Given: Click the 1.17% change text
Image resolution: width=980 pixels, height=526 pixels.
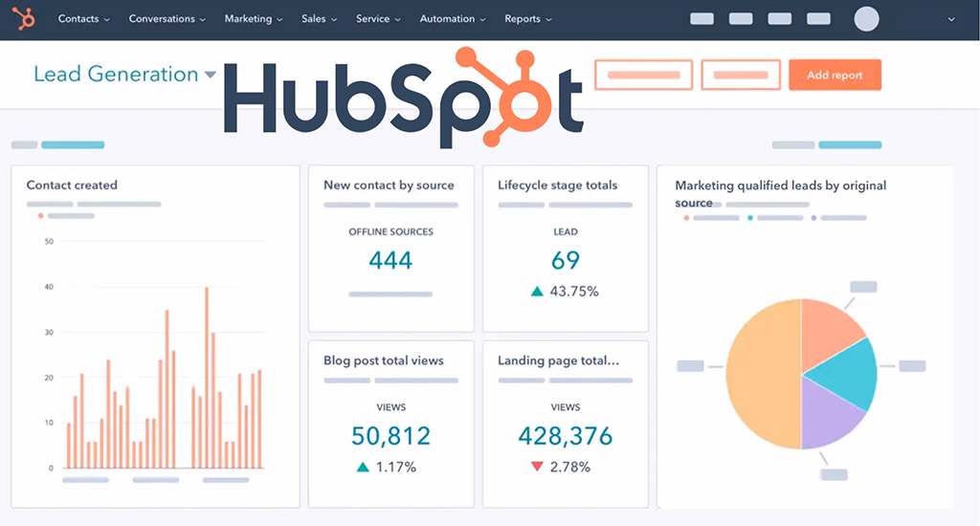Looking at the screenshot, I should click(x=395, y=467).
